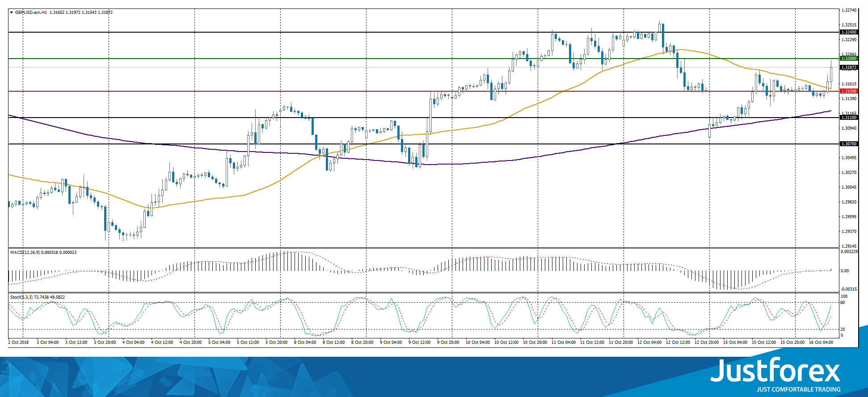The image size is (868, 397).
Task: Click the '2 Oct 2018' time axis label
Action: click(18, 342)
